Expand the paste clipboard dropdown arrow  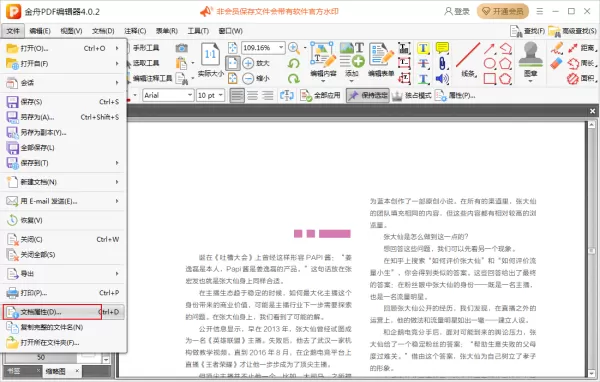point(192,63)
